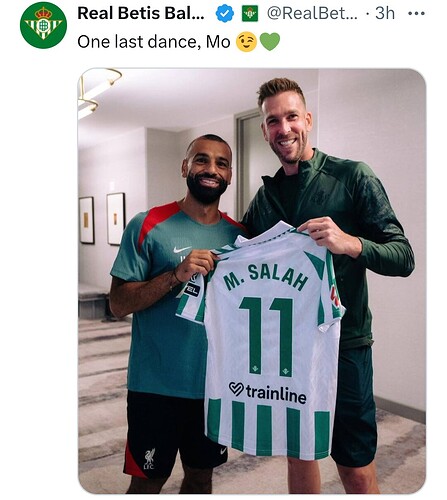The image size is (447, 500).
Task: Click the gold ceiling light fixture
Action: [x=99, y=90]
